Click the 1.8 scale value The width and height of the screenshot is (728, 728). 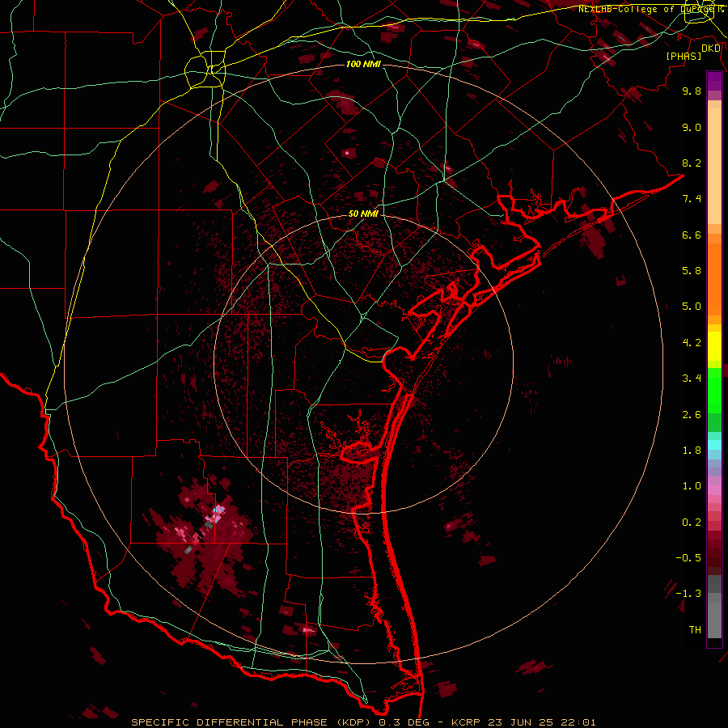coord(692,451)
